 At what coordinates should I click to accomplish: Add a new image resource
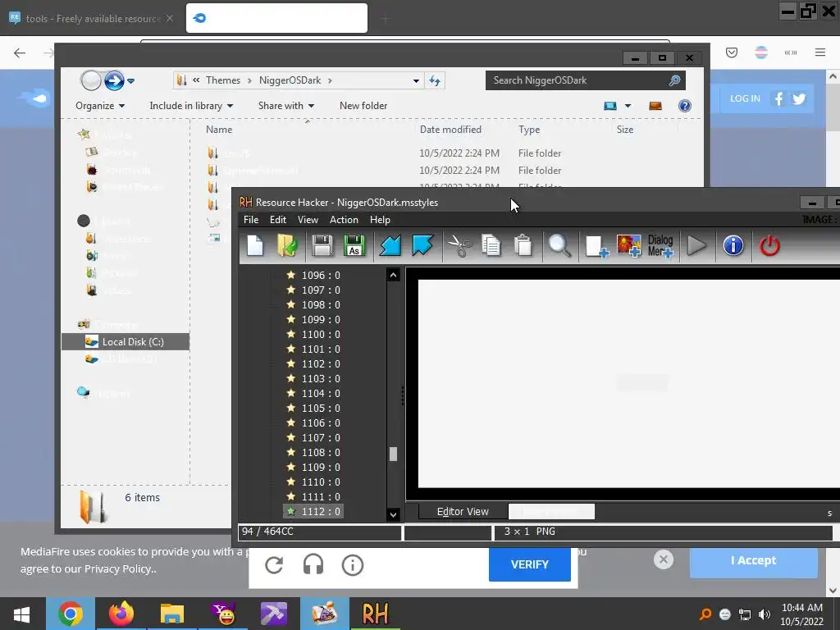[629, 246]
